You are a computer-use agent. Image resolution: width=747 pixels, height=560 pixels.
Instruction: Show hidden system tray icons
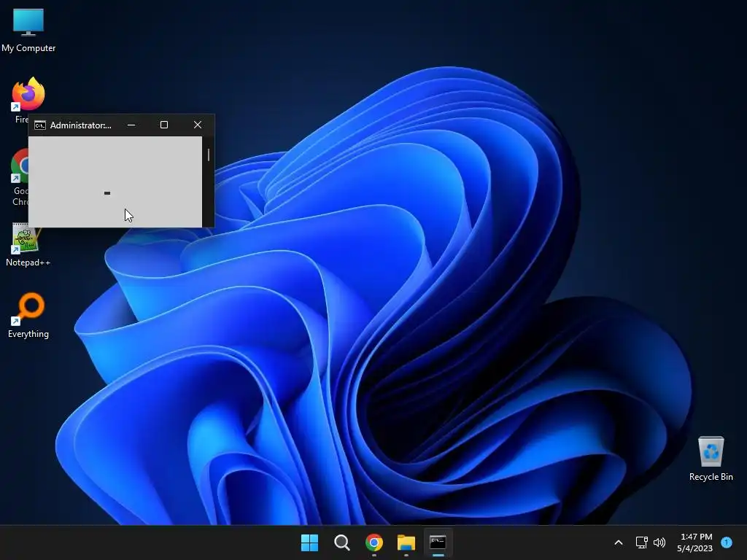[x=619, y=542]
